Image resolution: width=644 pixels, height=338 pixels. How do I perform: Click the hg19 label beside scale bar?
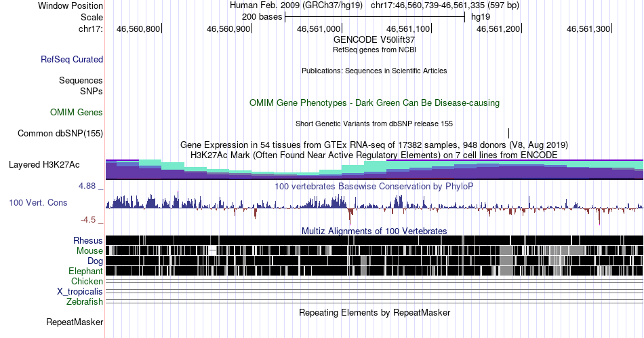481,17
